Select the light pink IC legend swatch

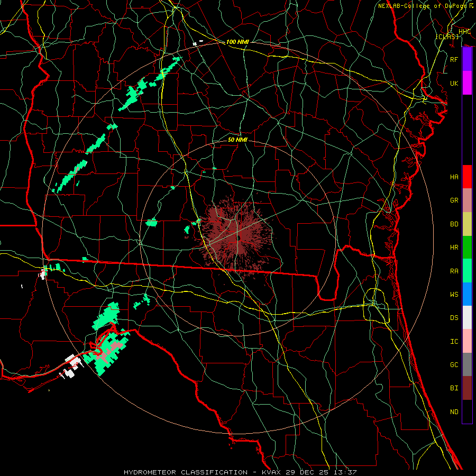tap(467, 341)
